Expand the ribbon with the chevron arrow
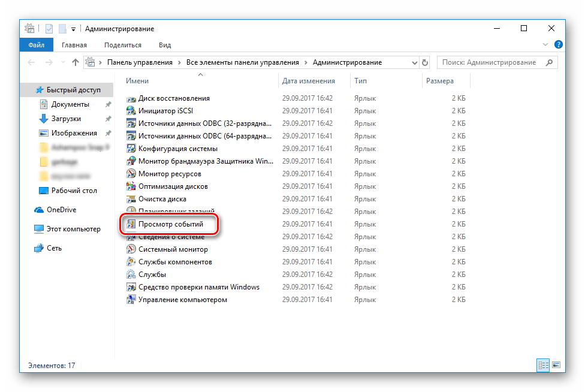This screenshot has width=585, height=392. (x=545, y=45)
